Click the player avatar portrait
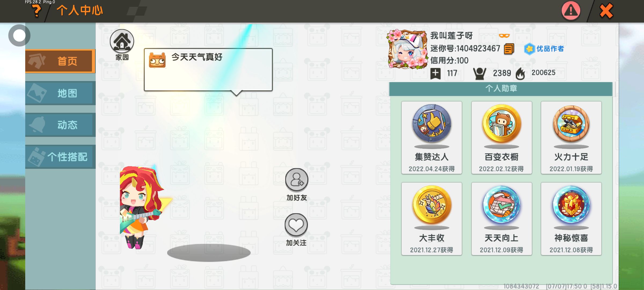The width and height of the screenshot is (644, 290). pyautogui.click(x=407, y=49)
